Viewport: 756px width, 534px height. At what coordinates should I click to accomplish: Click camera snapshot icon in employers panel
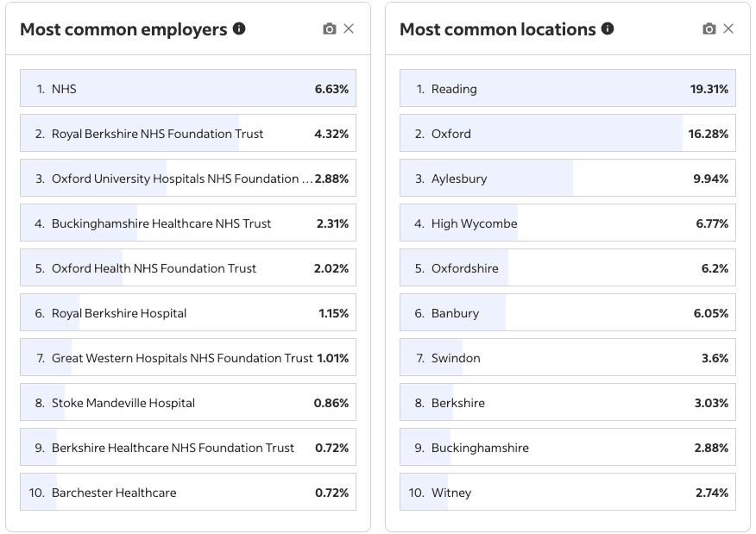[329, 28]
